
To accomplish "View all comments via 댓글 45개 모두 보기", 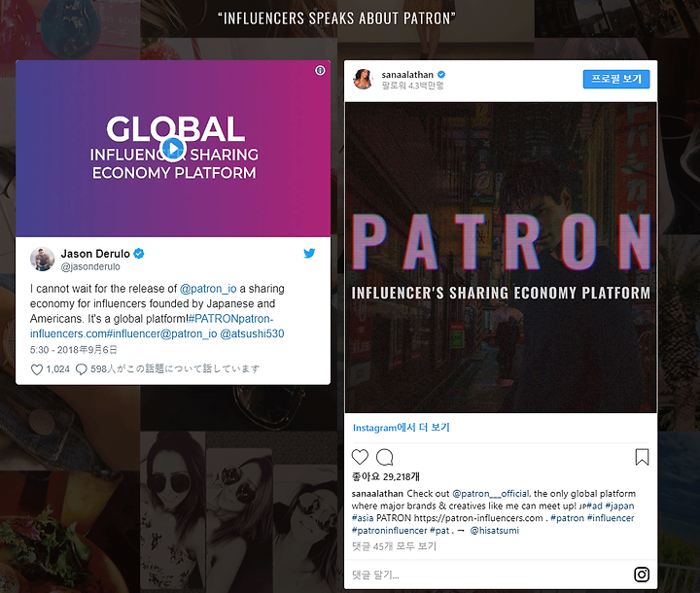I will pyautogui.click(x=394, y=545).
